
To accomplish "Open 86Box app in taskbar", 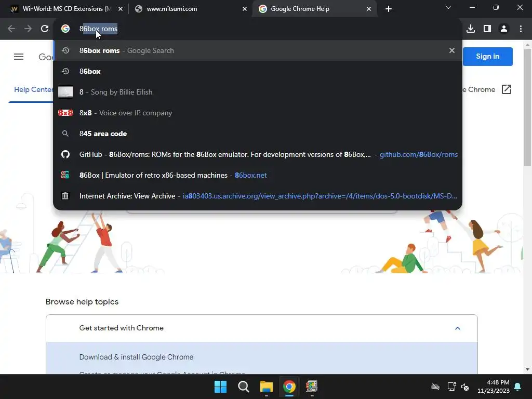I will pyautogui.click(x=312, y=387).
